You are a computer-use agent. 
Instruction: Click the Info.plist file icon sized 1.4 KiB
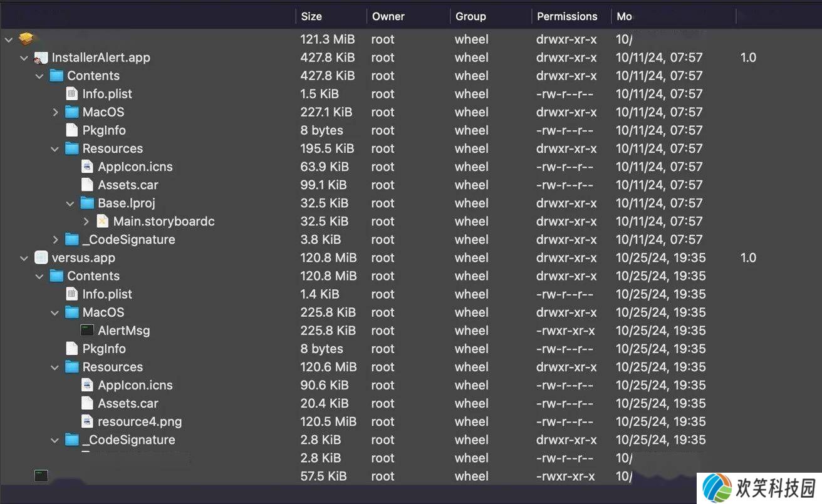pyautogui.click(x=72, y=294)
